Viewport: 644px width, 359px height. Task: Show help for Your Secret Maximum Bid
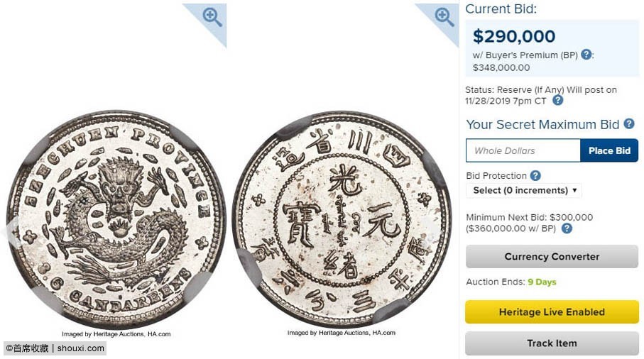(x=629, y=124)
